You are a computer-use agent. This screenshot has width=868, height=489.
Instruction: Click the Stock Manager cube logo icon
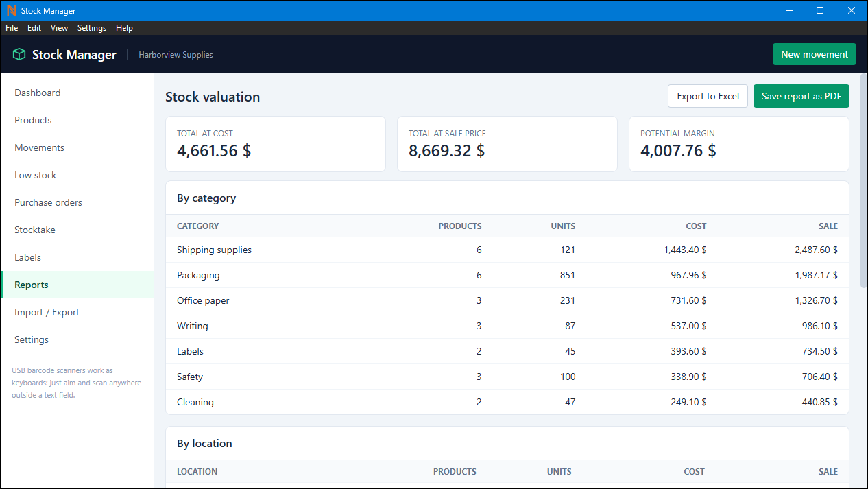[x=19, y=55]
